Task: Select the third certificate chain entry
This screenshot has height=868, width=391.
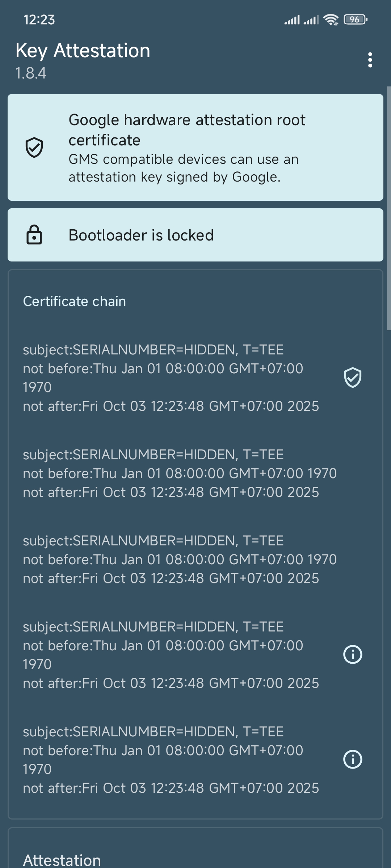Action: coord(180,559)
